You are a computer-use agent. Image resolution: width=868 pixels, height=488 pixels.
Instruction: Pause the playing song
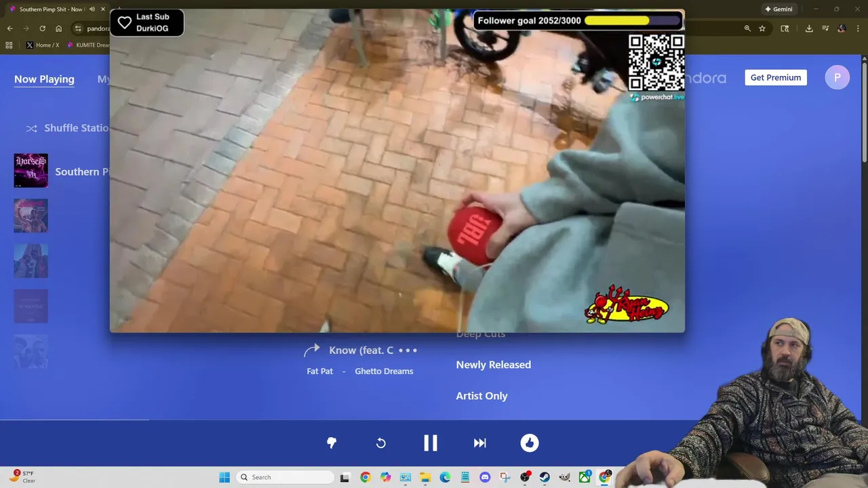click(x=431, y=443)
